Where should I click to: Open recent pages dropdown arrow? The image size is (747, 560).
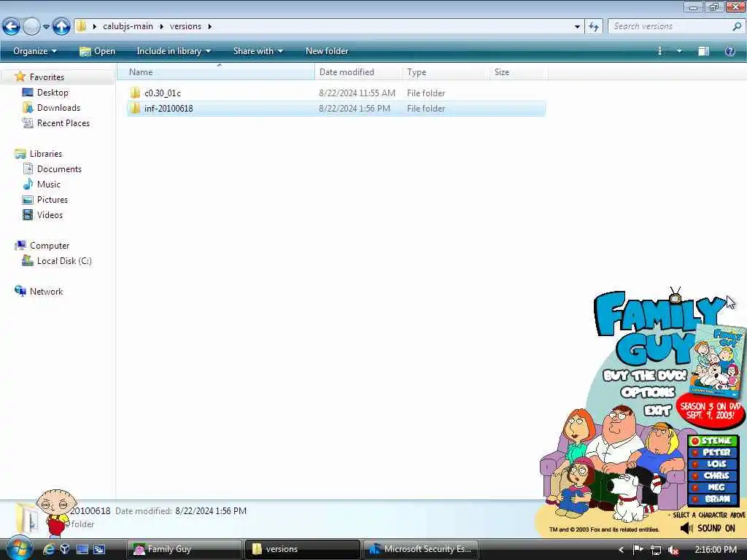46,27
